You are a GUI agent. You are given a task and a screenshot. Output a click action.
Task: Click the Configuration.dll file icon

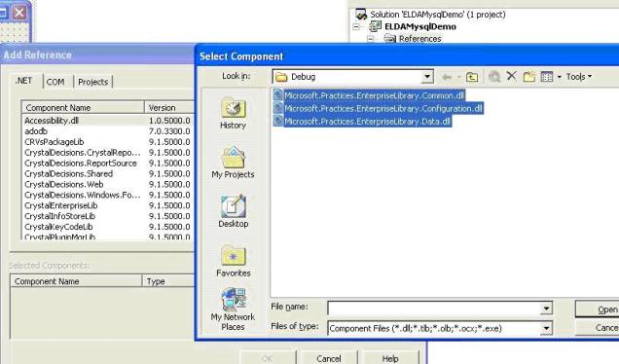278,108
